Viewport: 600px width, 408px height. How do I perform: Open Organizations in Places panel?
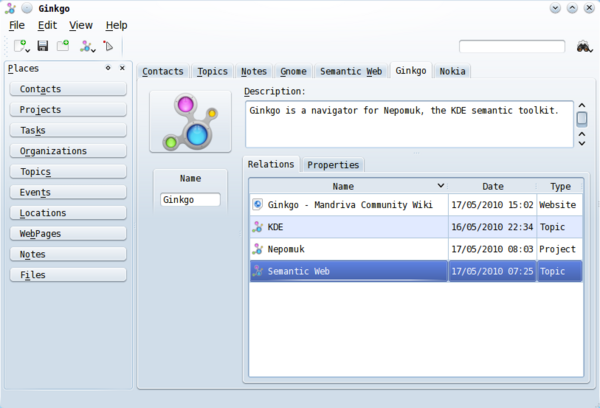click(68, 151)
